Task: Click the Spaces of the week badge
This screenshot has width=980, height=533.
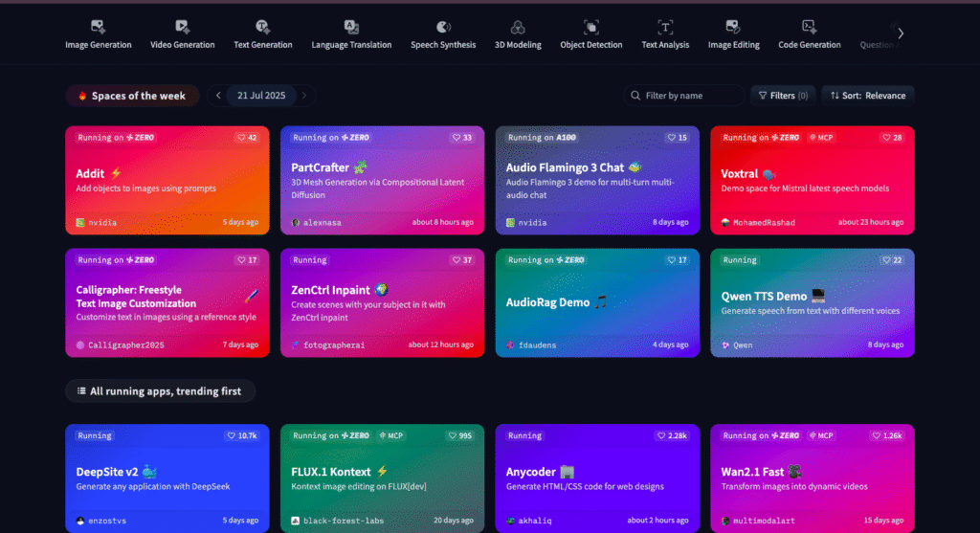Action: click(x=132, y=96)
